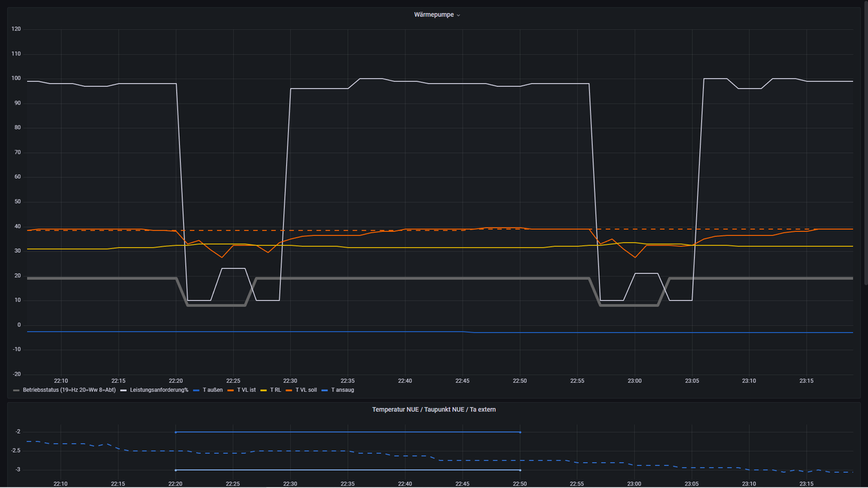Toggle the Leistungsanforderung% legend series
Screen dimensions: 868x488
pos(159,390)
